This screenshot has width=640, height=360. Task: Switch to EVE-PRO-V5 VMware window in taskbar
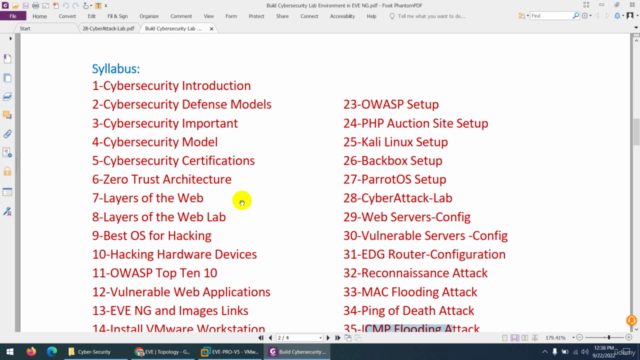230,351
